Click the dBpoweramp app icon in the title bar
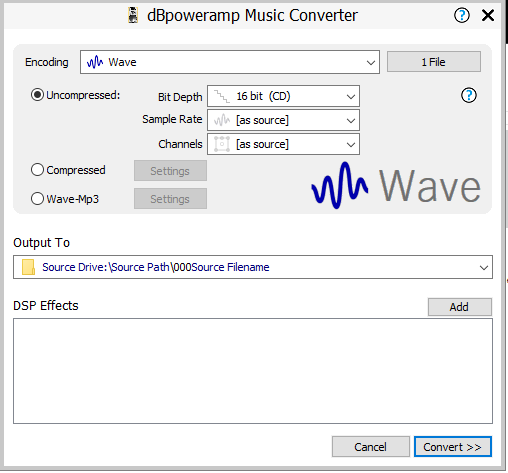The width and height of the screenshot is (508, 473). pyautogui.click(x=133, y=15)
